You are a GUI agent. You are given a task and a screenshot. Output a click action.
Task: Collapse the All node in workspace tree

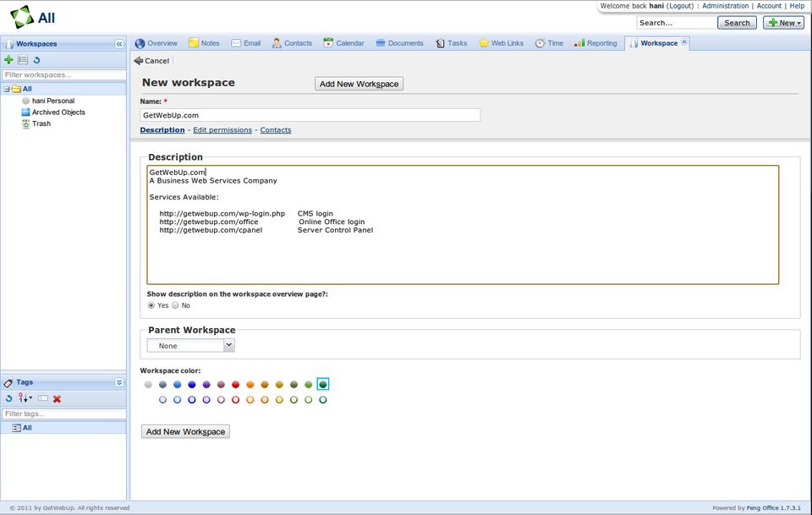pos(6,89)
